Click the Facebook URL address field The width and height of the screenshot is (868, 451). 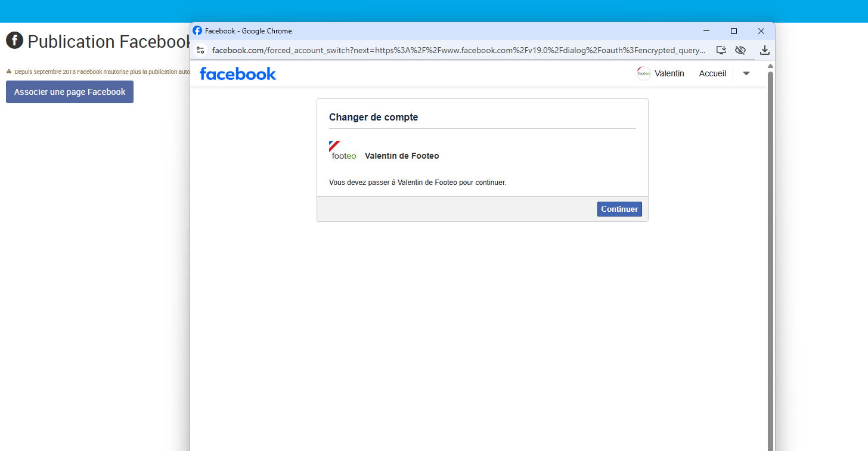pos(459,50)
